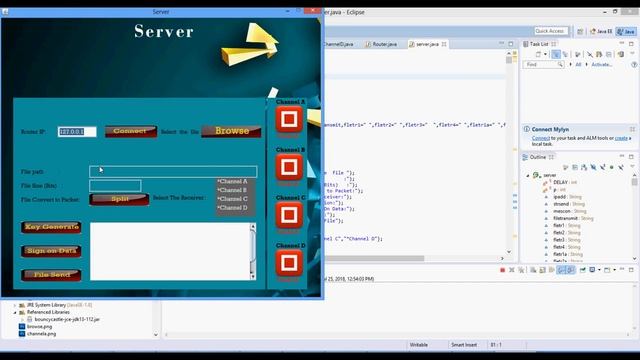Screen dimensions: 640x360
Task: Open the New Task dropdown arrow
Action: 545,54
